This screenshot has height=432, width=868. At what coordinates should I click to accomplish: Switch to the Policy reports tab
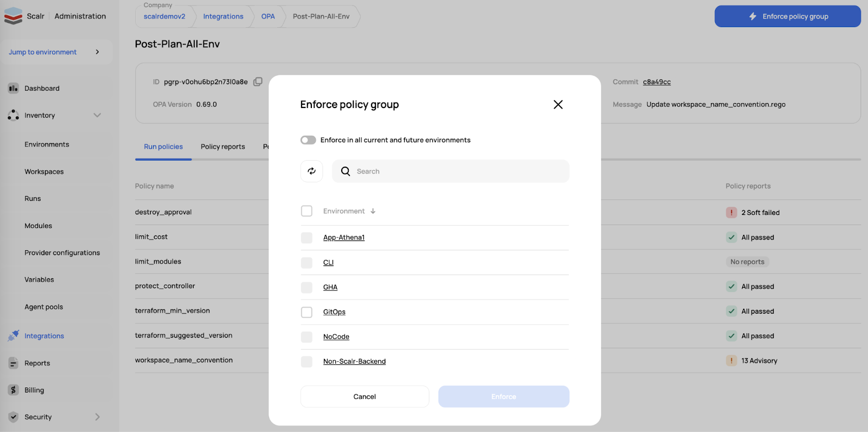click(x=222, y=147)
